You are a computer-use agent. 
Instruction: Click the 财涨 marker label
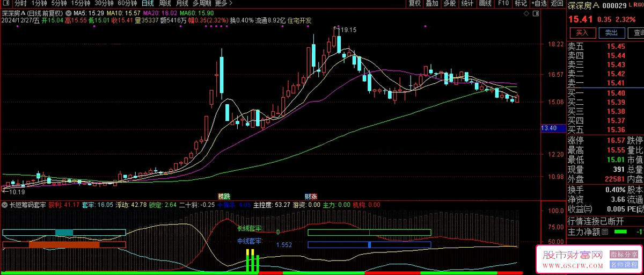[310, 197]
